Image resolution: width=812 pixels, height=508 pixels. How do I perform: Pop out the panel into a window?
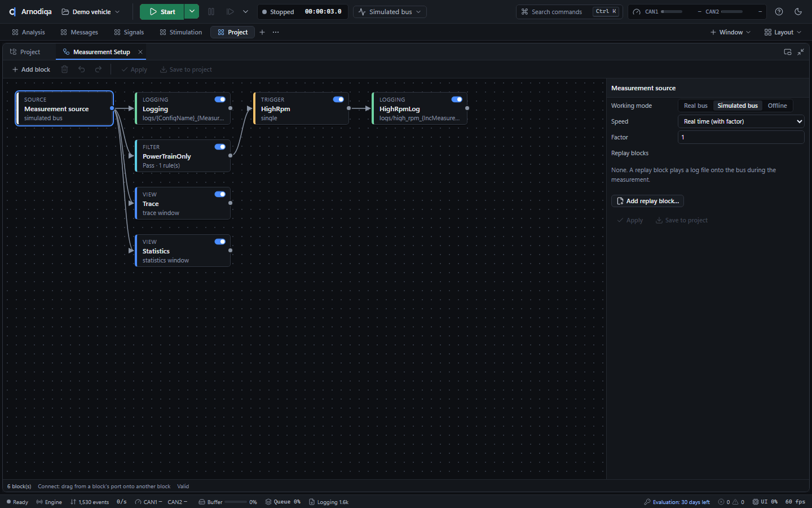pyautogui.click(x=788, y=52)
